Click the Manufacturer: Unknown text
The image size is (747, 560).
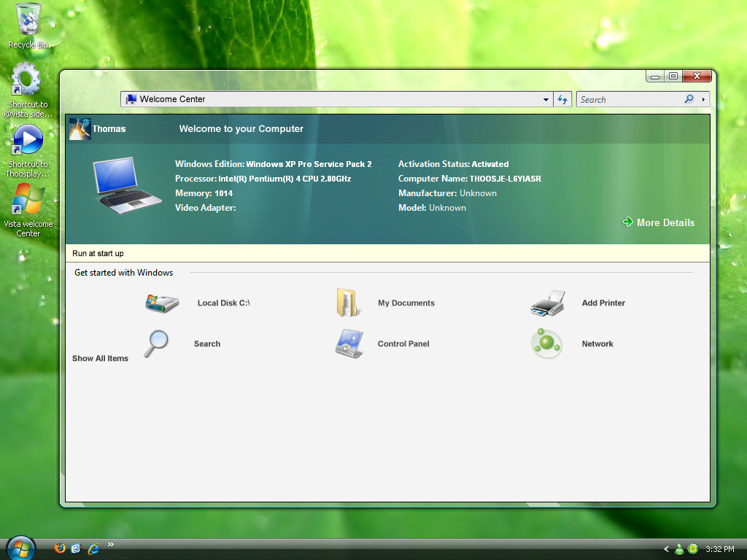[447, 193]
